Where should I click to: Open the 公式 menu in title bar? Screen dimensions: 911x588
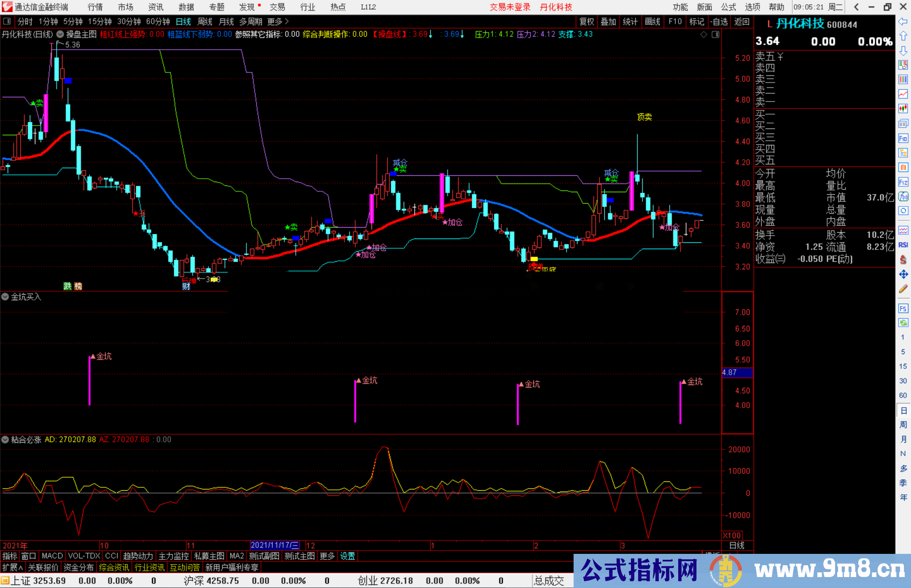(728, 7)
